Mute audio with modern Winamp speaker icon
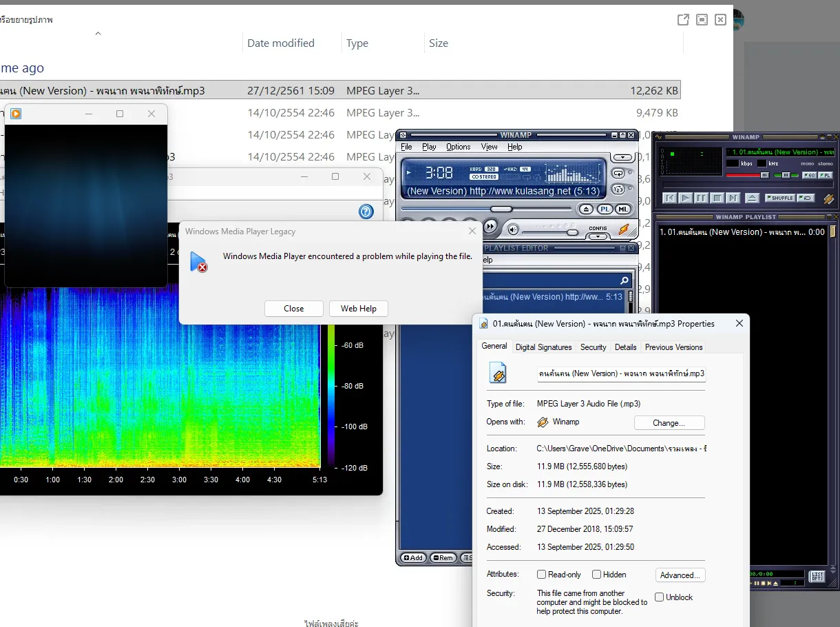The width and height of the screenshot is (840, 627). [513, 229]
